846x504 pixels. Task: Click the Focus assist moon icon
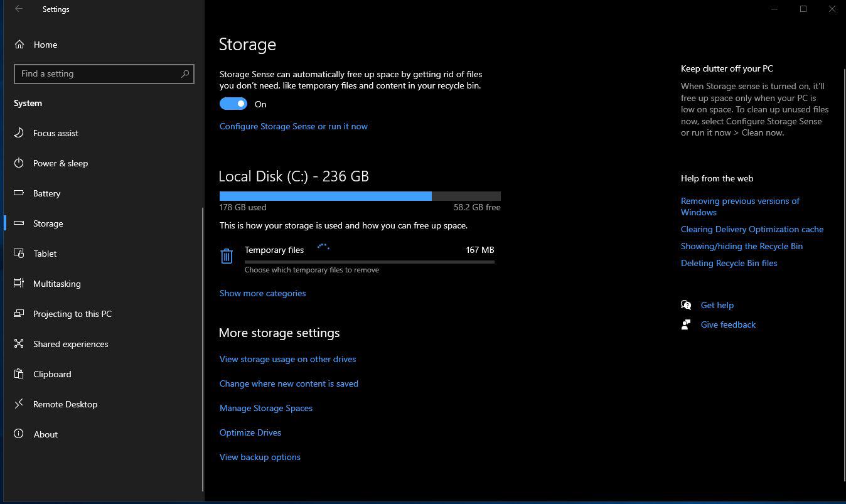pos(19,133)
